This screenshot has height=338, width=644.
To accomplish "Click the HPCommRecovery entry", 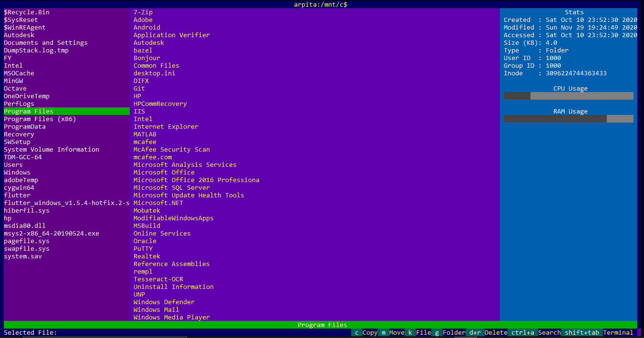I will point(160,103).
